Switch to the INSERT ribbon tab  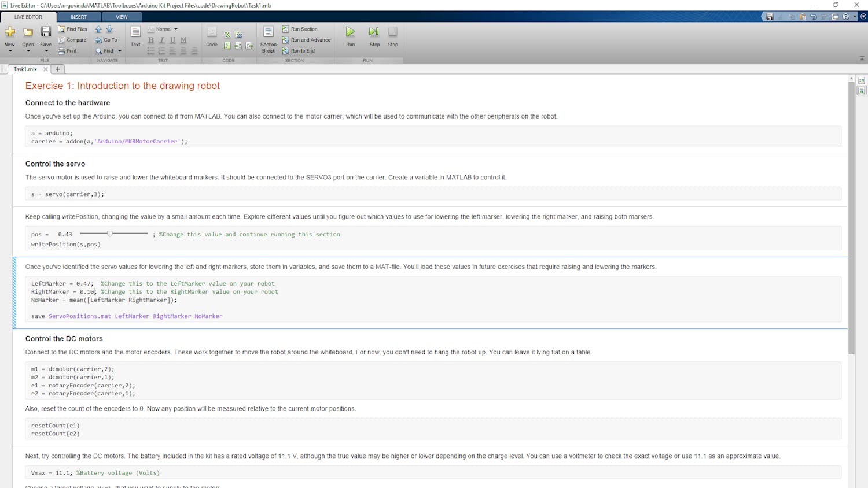(79, 17)
